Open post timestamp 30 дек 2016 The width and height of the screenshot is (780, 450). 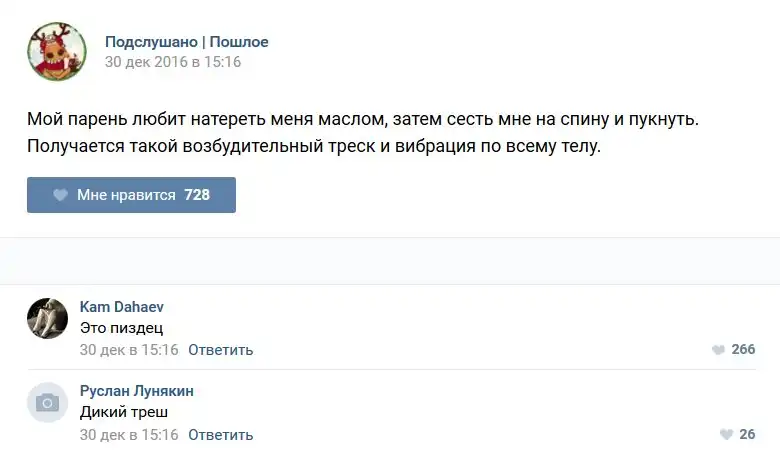pyautogui.click(x=173, y=62)
